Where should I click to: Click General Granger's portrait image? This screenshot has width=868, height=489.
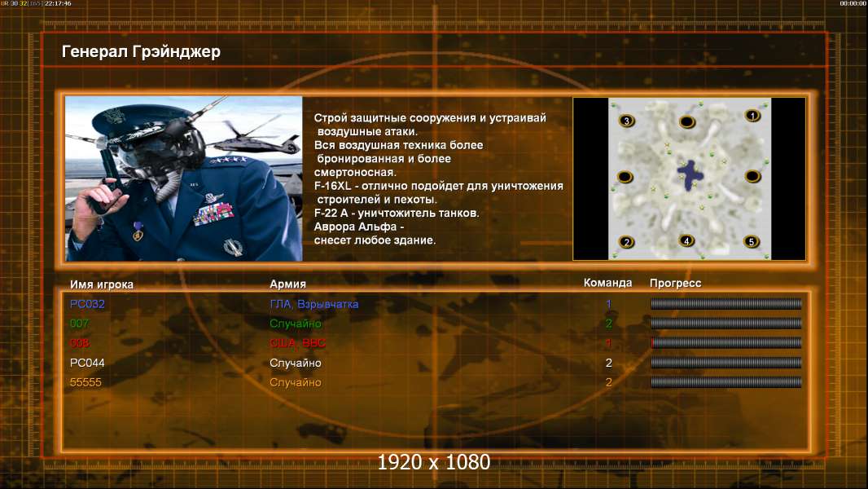click(184, 178)
